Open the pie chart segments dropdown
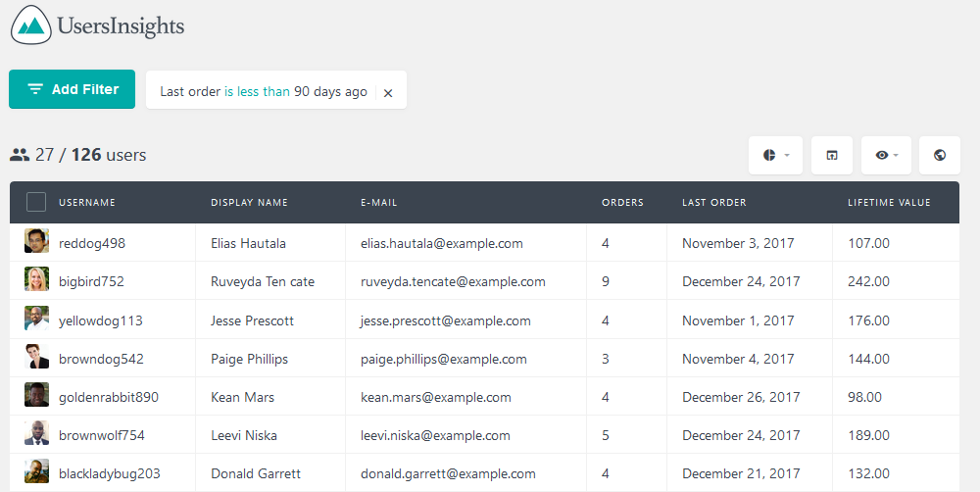The height and width of the screenshot is (492, 980). 775,155
